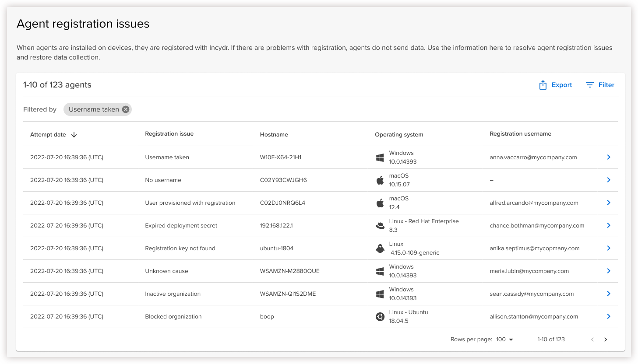Sort by Hostname column header
The width and height of the screenshot is (638, 364).
[x=274, y=135]
